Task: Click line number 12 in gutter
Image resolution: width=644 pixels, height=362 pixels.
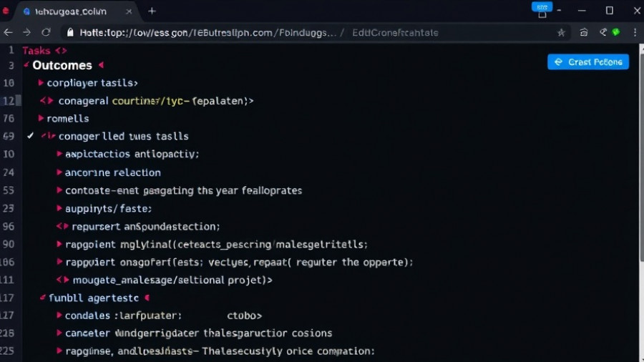Action: click(9, 101)
